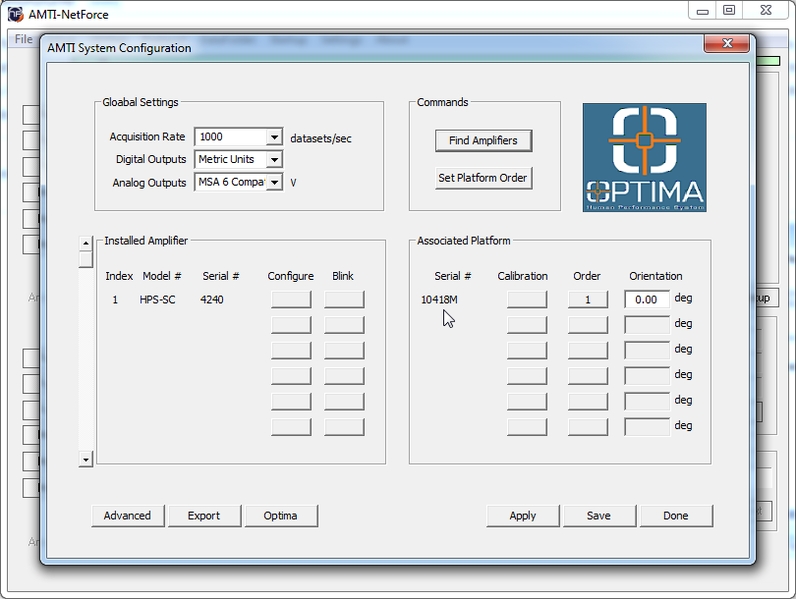Open the Analog Outputs dropdown
The width and height of the screenshot is (796, 599).
[x=274, y=182]
